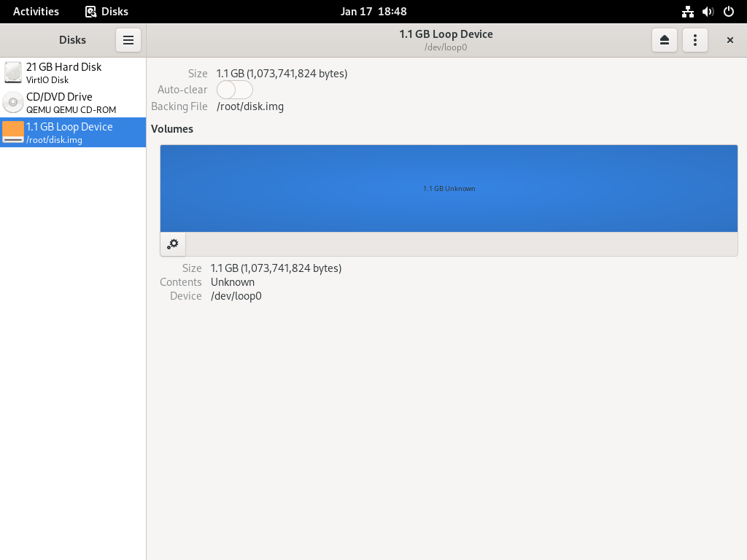This screenshot has height=560, width=747.
Task: Select the CD/DVD Drive entry
Action: 73,102
